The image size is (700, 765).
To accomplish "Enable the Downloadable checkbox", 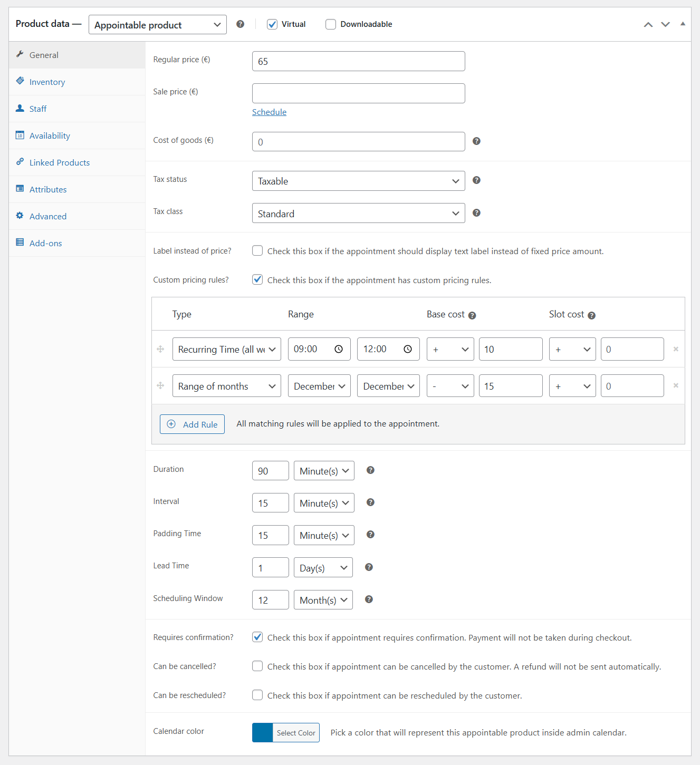I will 330,24.
